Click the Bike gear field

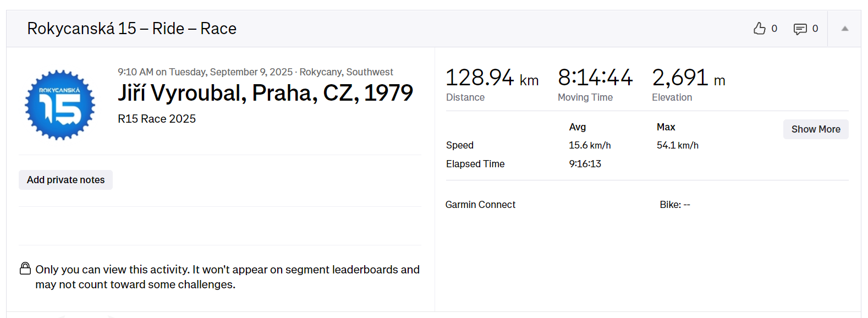(x=674, y=205)
